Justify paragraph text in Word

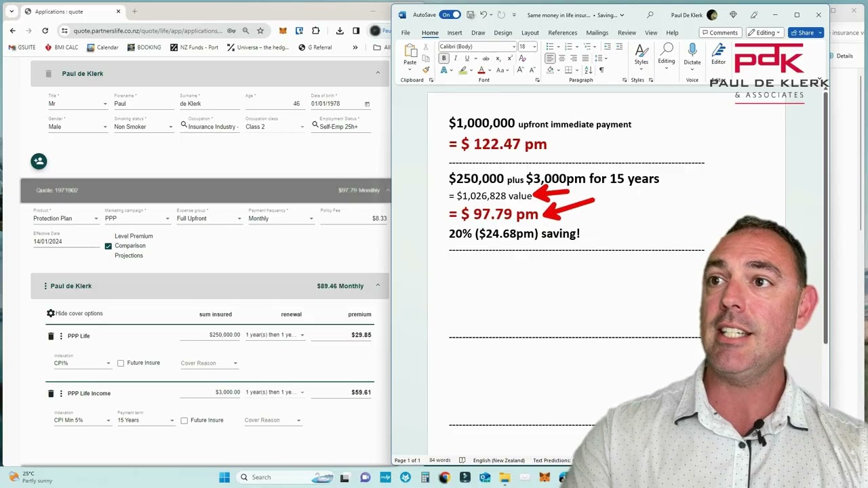point(585,58)
